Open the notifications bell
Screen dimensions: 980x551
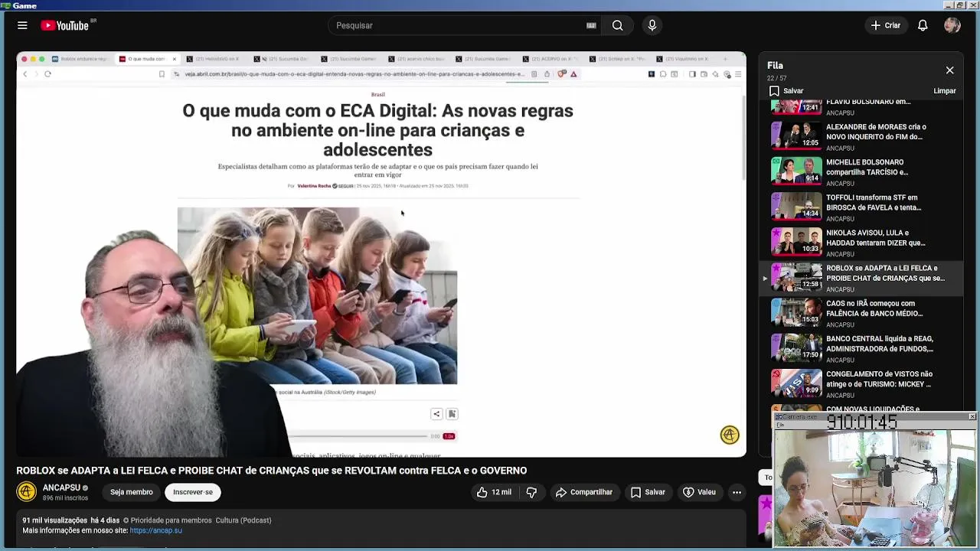tap(923, 25)
